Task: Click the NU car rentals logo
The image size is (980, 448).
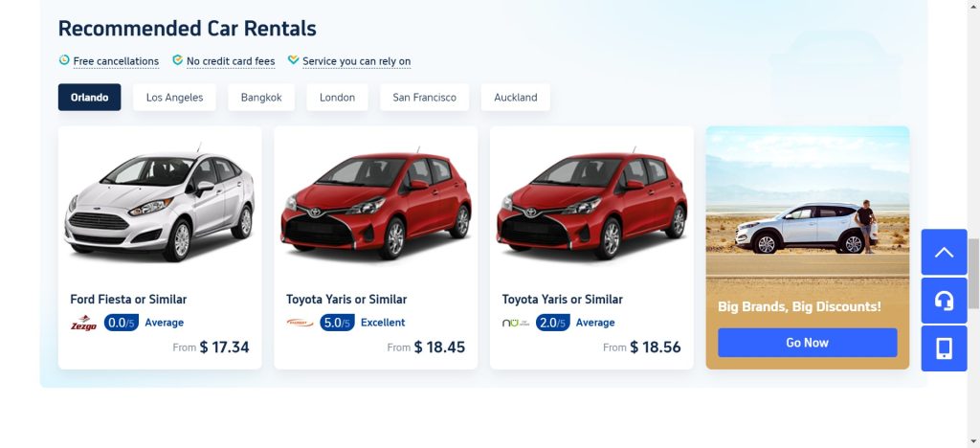Action: pos(515,323)
